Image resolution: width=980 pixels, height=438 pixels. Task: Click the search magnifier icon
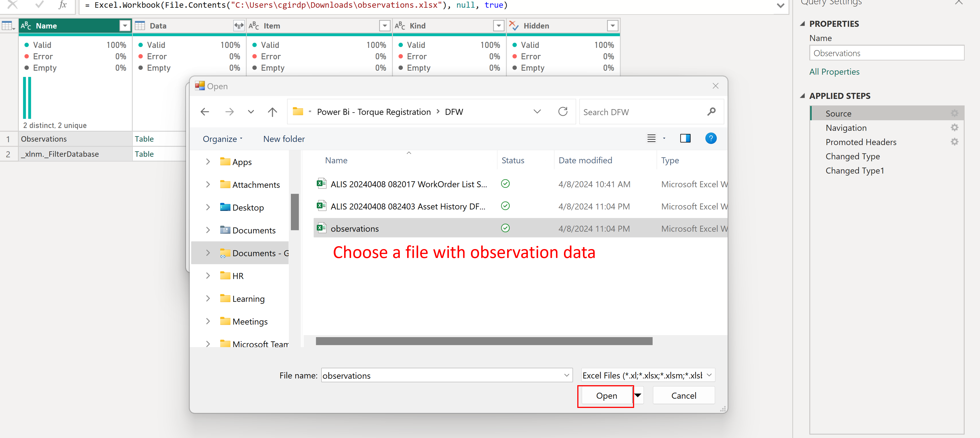[711, 111]
